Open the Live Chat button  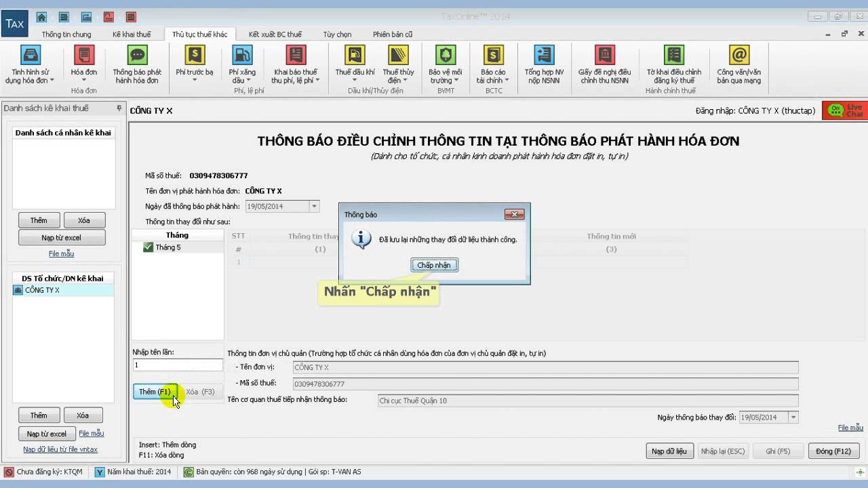click(x=844, y=110)
